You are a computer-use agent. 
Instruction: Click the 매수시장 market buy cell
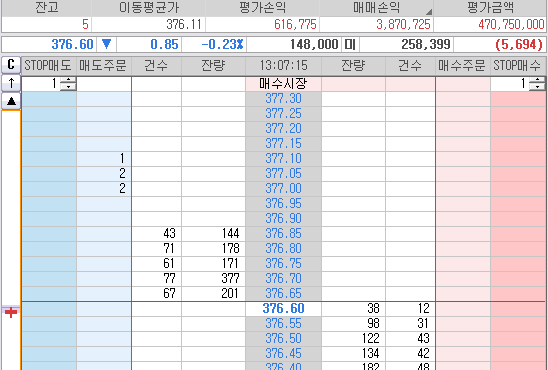pos(283,84)
